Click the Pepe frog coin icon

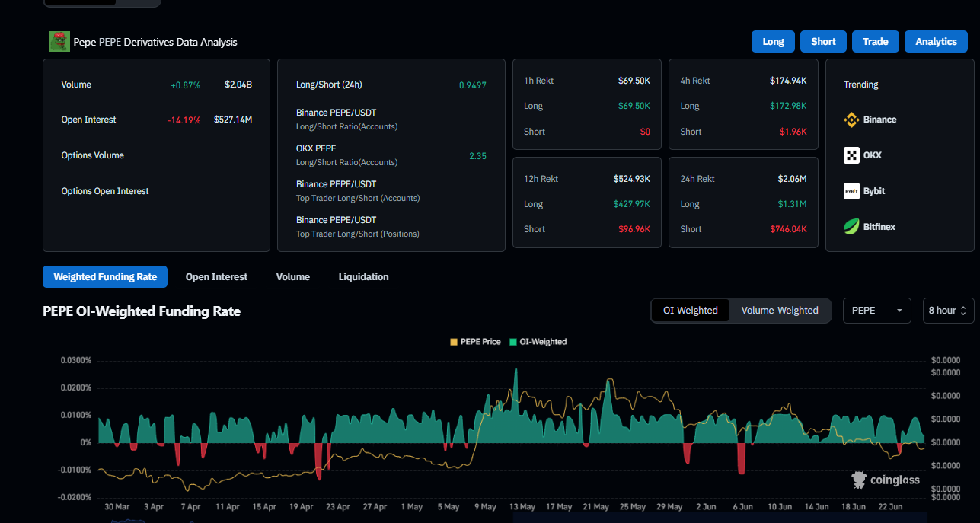tap(59, 41)
